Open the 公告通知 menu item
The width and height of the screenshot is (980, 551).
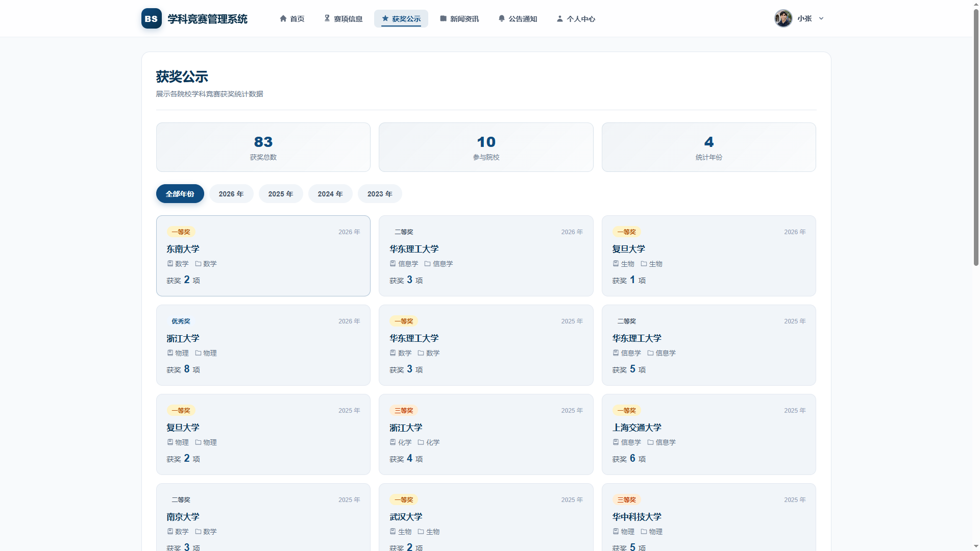(x=518, y=18)
